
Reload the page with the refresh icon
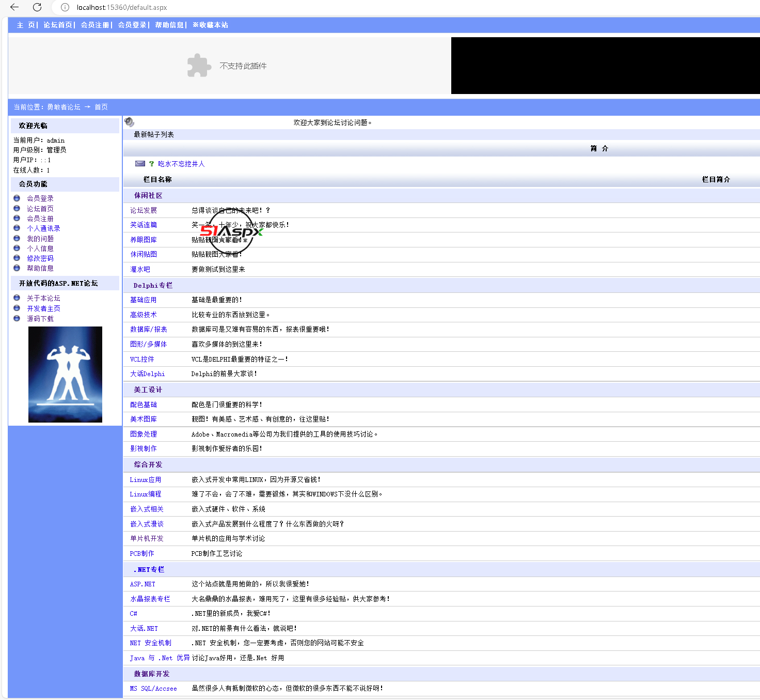(37, 7)
